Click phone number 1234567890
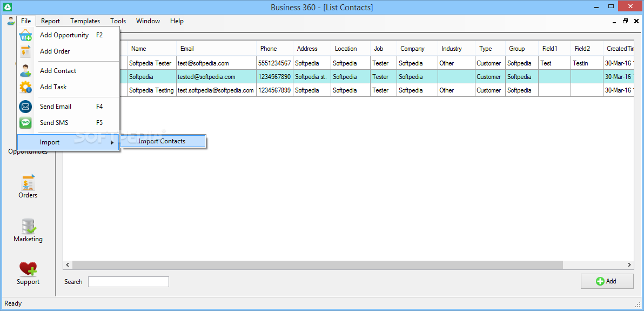This screenshot has height=311, width=644. click(x=275, y=76)
